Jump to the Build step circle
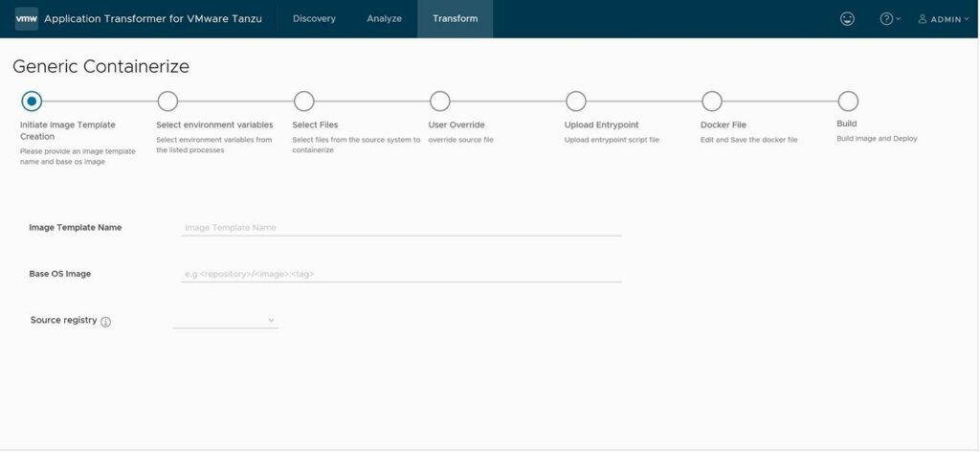 tap(848, 101)
